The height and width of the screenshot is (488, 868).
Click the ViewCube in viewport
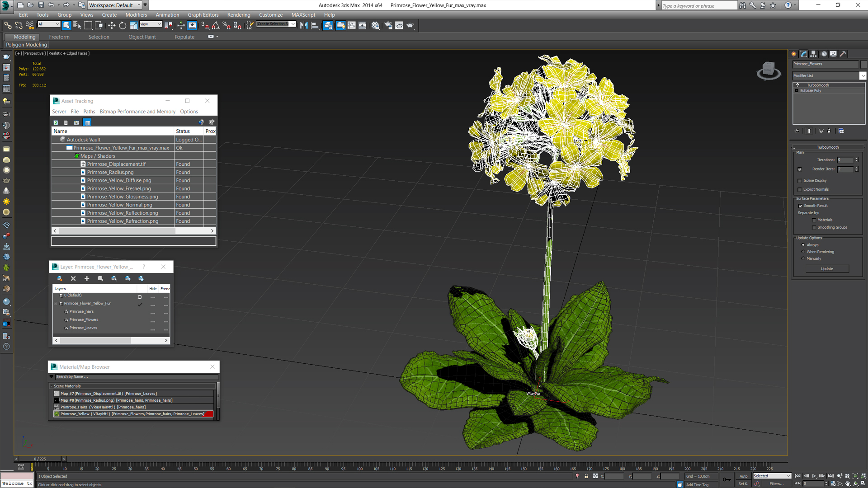pos(769,70)
